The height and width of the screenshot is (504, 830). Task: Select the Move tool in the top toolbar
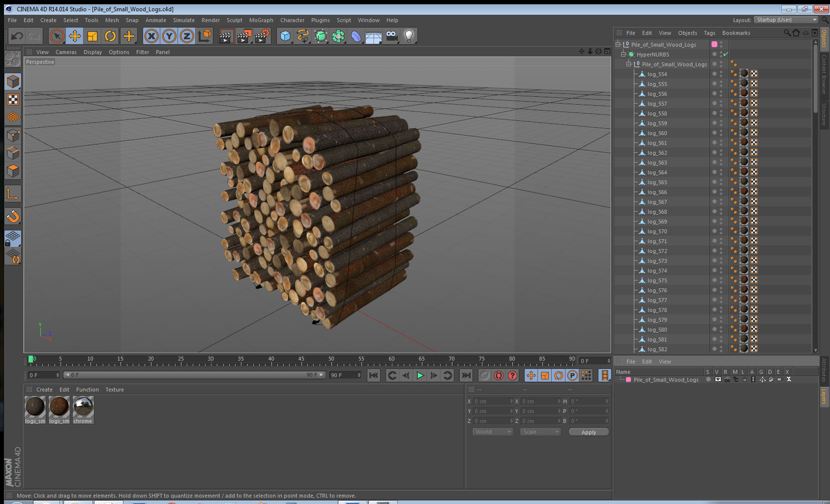point(75,36)
